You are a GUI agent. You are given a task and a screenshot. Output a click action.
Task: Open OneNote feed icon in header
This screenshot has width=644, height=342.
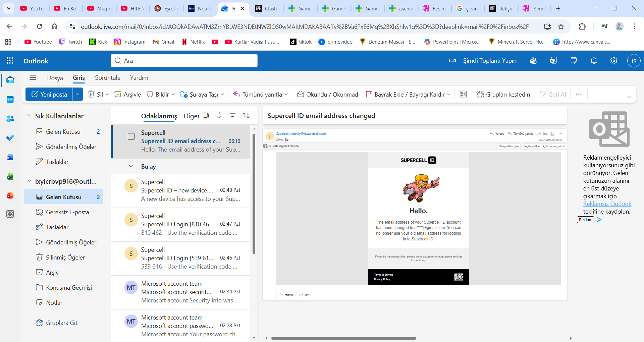click(x=553, y=61)
